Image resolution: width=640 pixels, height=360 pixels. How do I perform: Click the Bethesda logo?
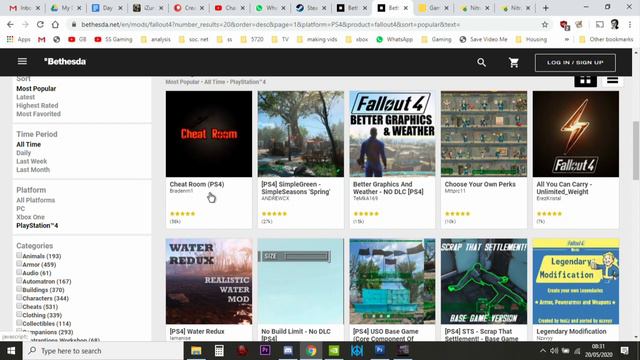point(65,61)
